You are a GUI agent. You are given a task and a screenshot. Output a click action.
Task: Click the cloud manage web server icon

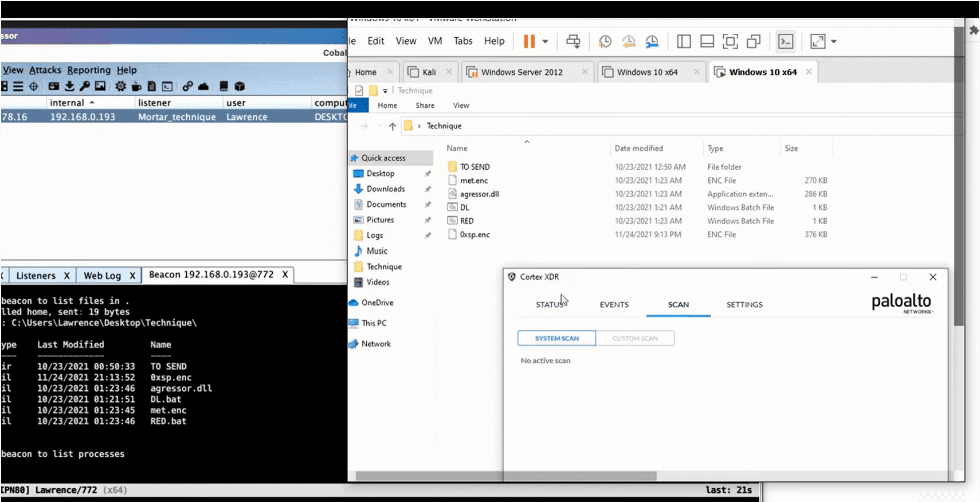203,87
